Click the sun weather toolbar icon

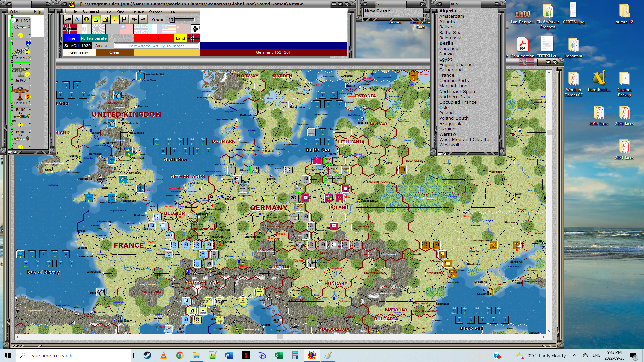coord(115,19)
